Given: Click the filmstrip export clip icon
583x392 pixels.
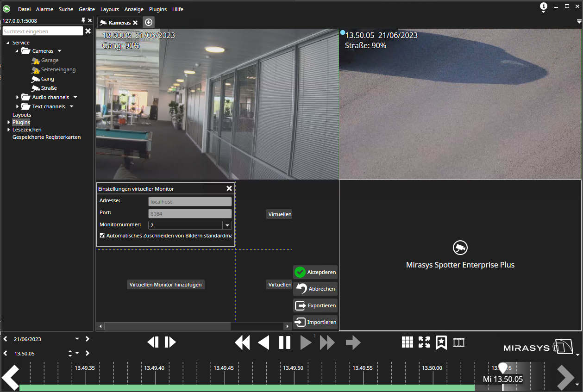Looking at the screenshot, I should coord(458,342).
